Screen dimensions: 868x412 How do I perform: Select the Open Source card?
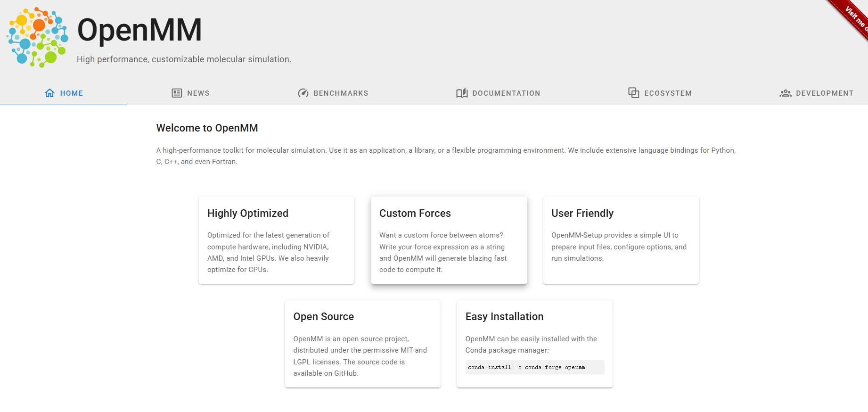coord(363,344)
